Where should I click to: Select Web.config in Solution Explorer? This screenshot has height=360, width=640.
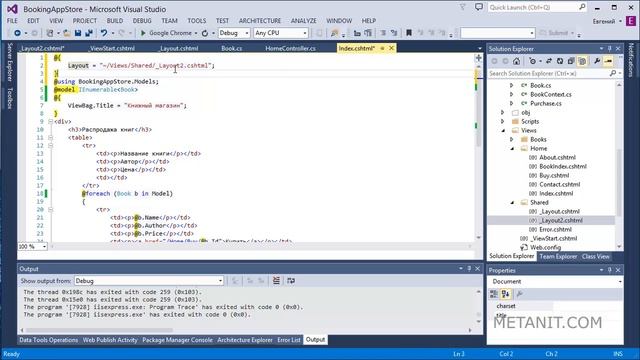coord(546,247)
